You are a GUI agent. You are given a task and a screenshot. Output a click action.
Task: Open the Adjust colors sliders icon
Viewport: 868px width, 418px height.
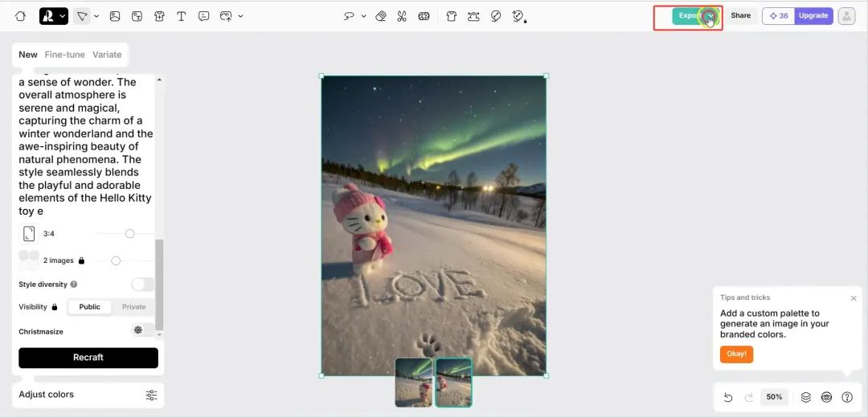click(x=151, y=395)
